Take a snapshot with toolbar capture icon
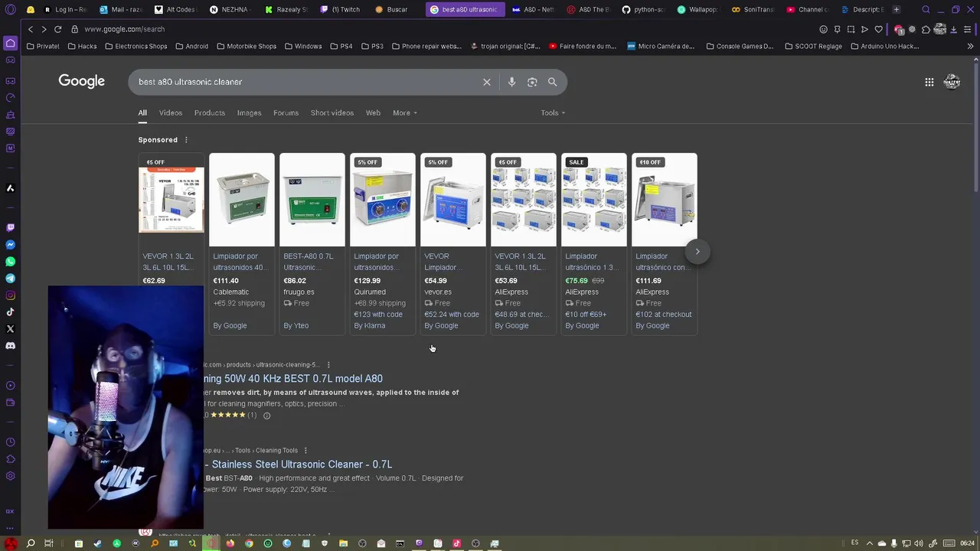This screenshot has height=551, width=980. click(851, 29)
